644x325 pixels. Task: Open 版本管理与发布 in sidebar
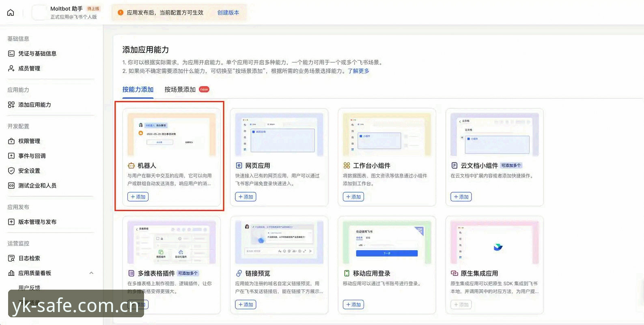pyautogui.click(x=37, y=222)
